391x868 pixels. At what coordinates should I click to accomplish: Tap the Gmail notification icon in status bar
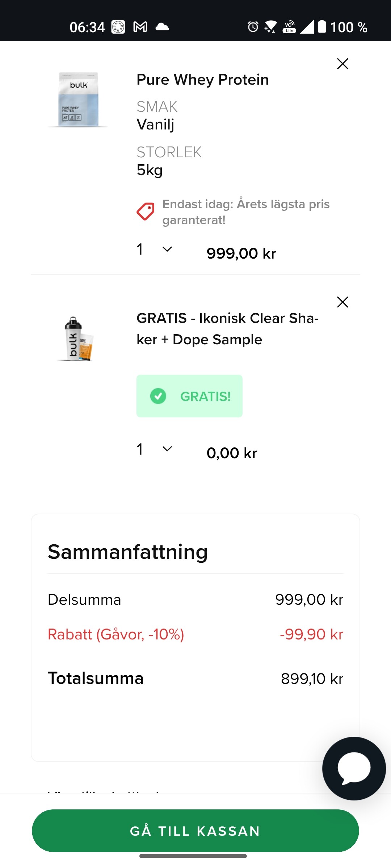[x=140, y=27]
